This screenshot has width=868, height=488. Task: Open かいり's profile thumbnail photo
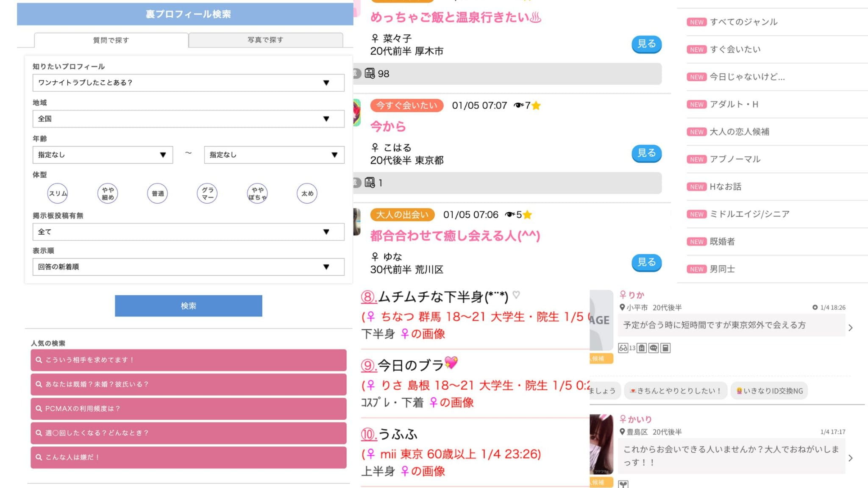tap(601, 444)
